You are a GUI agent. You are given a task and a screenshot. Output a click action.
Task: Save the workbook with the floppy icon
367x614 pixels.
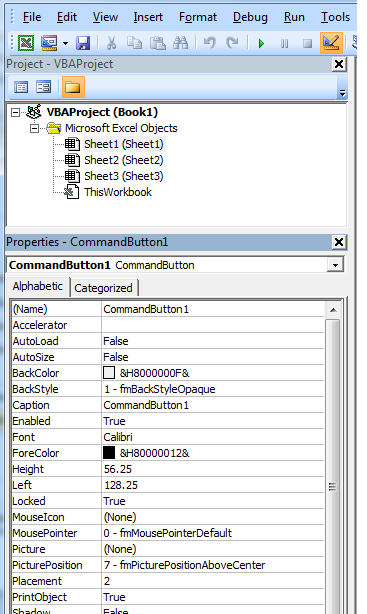coord(83,43)
